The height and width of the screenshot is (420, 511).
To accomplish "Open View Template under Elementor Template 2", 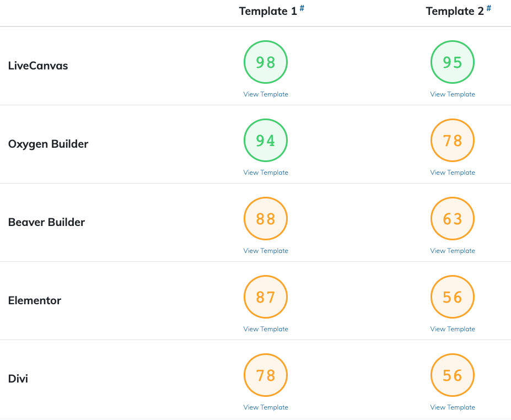I will point(453,329).
